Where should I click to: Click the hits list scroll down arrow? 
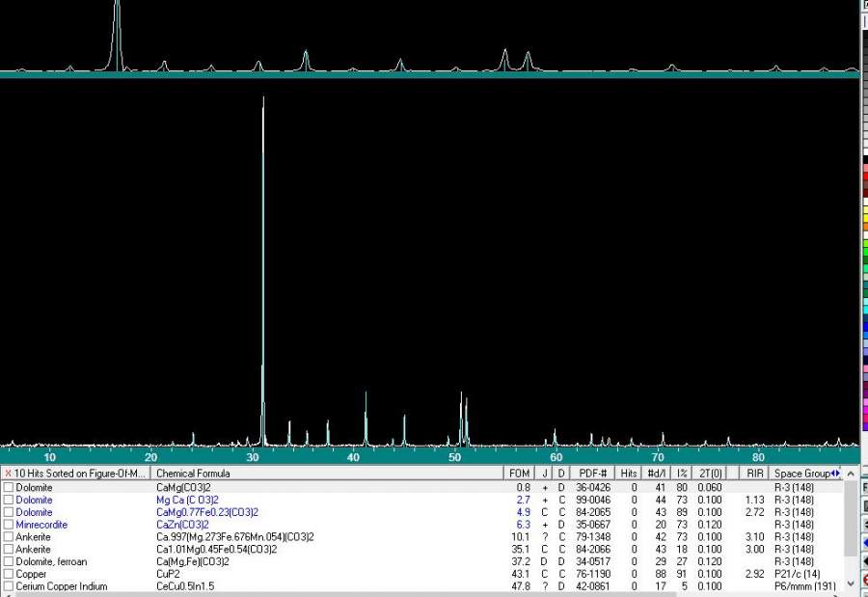(x=851, y=584)
